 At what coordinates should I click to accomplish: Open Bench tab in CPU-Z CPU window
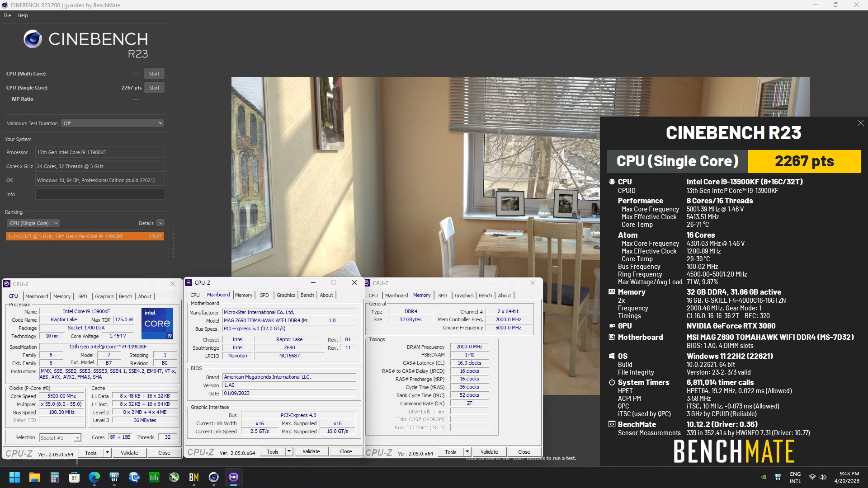[126, 296]
